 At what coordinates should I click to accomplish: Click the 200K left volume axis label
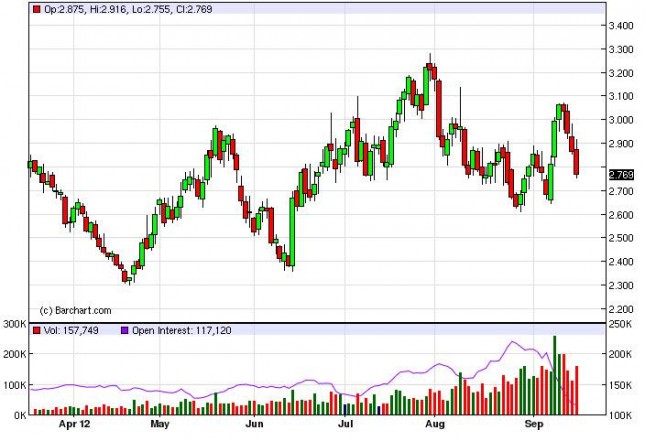[x=14, y=354]
